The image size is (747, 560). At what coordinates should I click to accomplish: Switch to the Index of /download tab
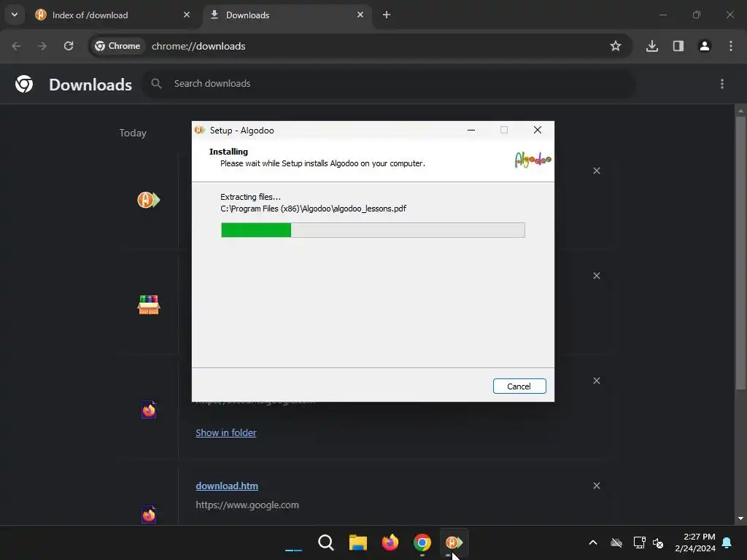click(113, 15)
